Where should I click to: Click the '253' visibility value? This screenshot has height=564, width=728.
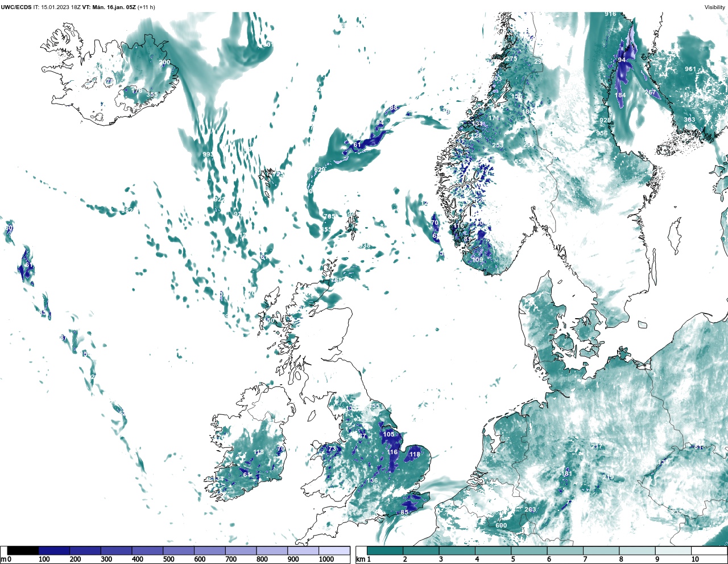pos(498,145)
